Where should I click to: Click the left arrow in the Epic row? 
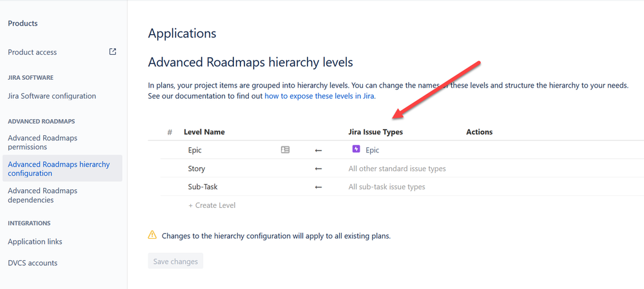point(318,151)
